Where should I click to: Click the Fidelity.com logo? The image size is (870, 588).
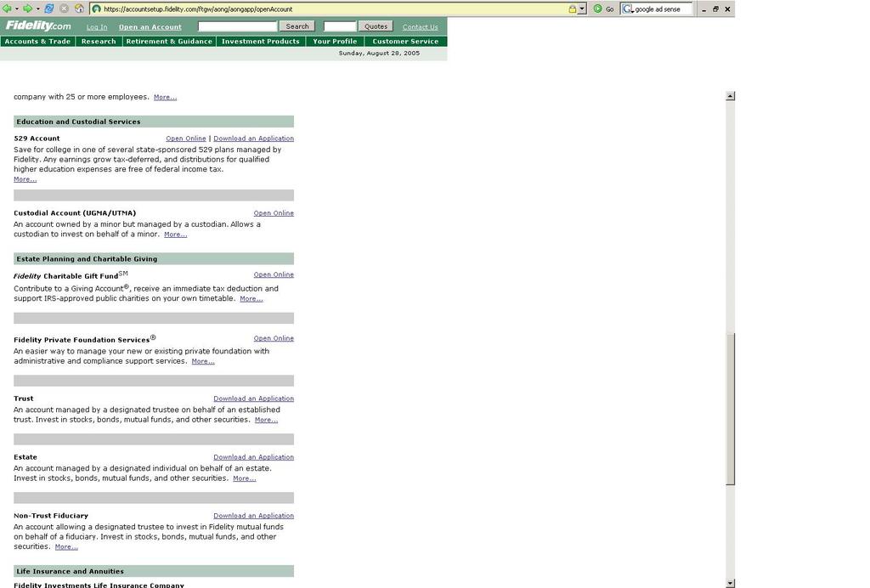pos(38,25)
